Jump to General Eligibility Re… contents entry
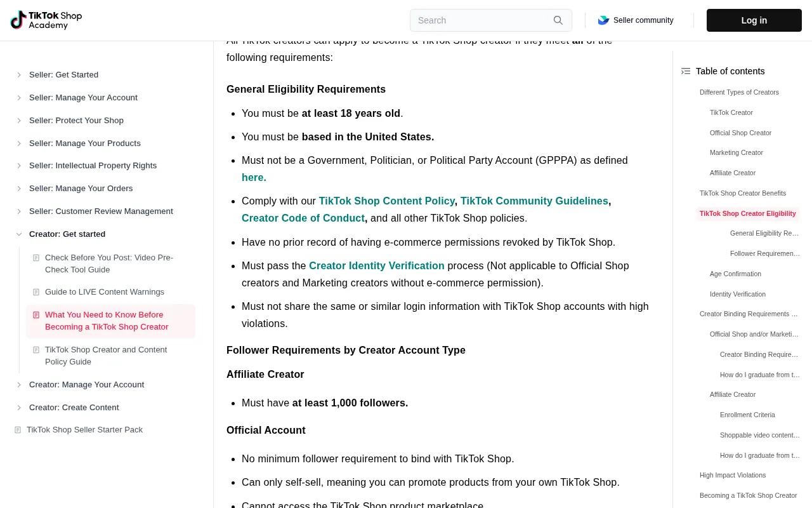Screen dimensions: 812x508 [764, 234]
